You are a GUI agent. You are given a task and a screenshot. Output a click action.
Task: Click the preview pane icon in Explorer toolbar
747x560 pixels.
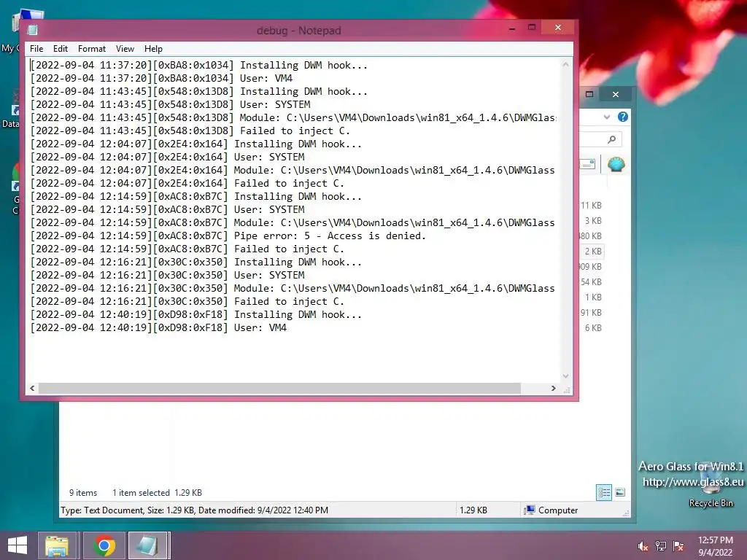(x=588, y=164)
